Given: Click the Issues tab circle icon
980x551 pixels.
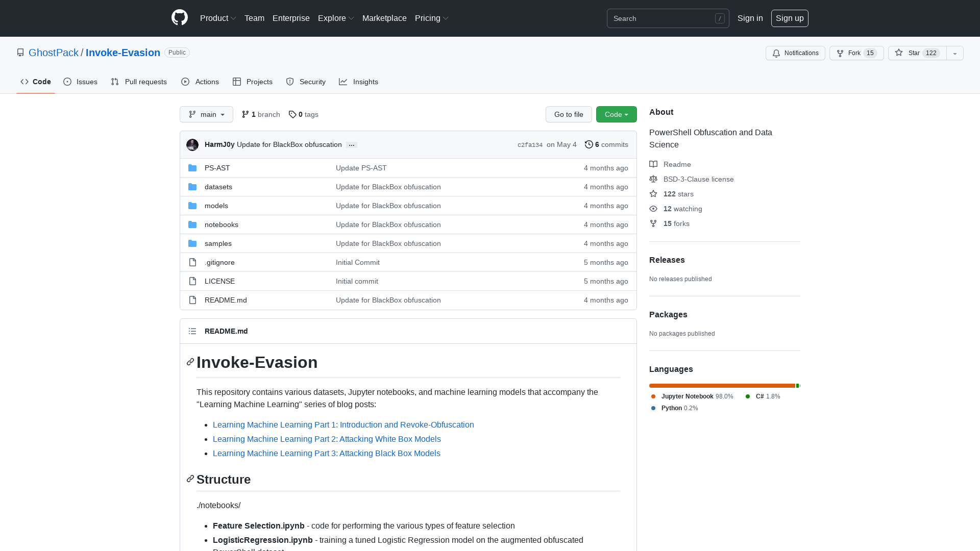Looking at the screenshot, I should [67, 82].
